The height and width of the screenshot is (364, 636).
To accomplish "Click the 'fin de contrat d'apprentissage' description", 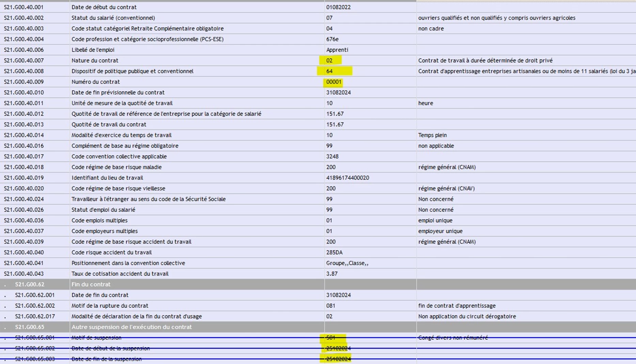I will coord(457,305).
